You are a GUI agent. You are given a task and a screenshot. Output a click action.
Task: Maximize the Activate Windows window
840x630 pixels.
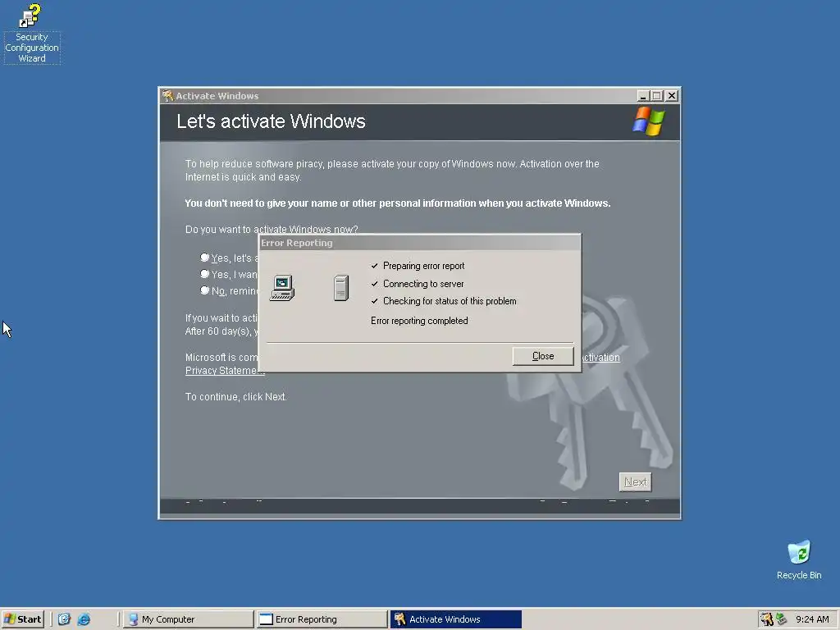657,96
